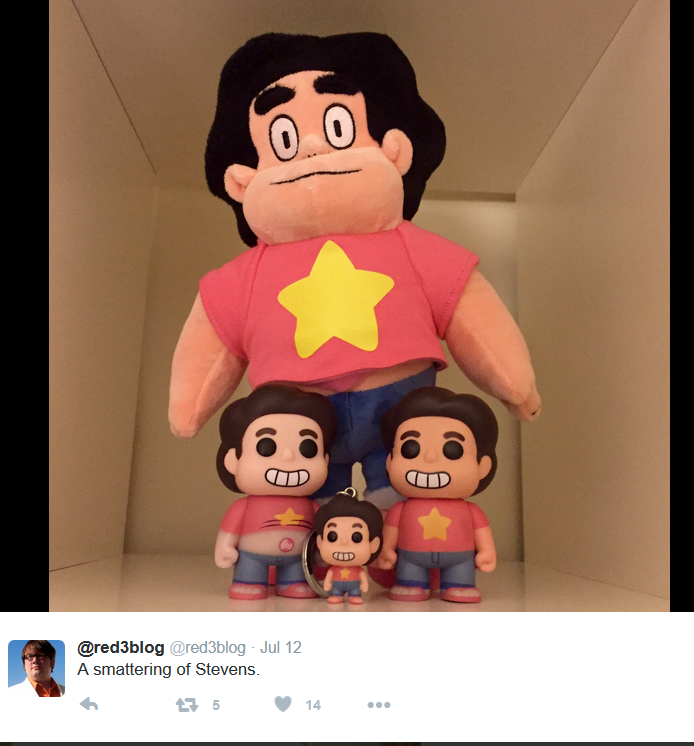
Task: Click the reply arrow icon
Action: (89, 704)
